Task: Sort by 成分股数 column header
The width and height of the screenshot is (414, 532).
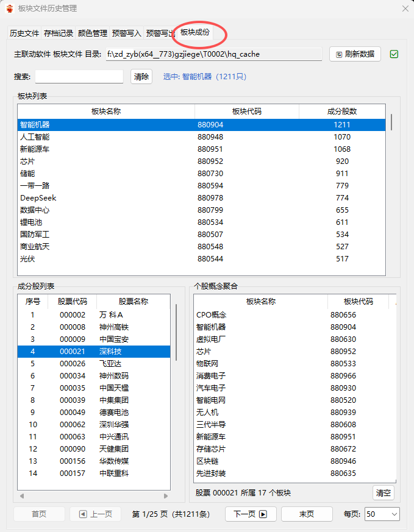Action: 342,112
